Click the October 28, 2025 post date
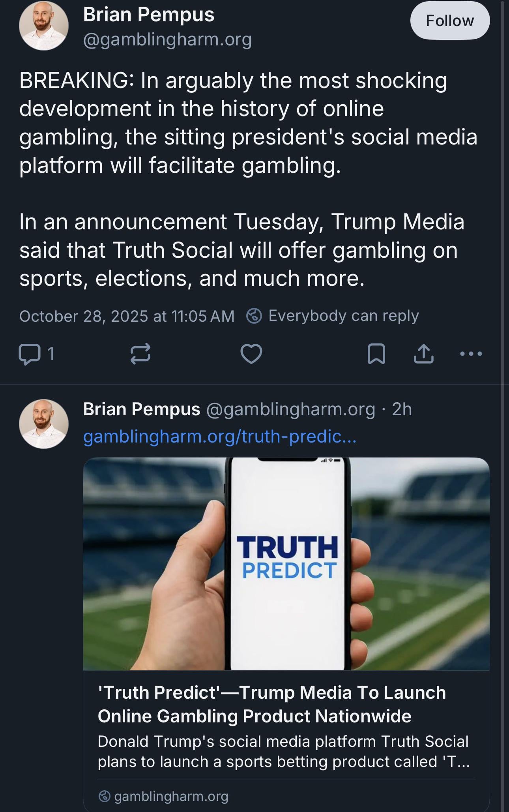 coord(127,316)
